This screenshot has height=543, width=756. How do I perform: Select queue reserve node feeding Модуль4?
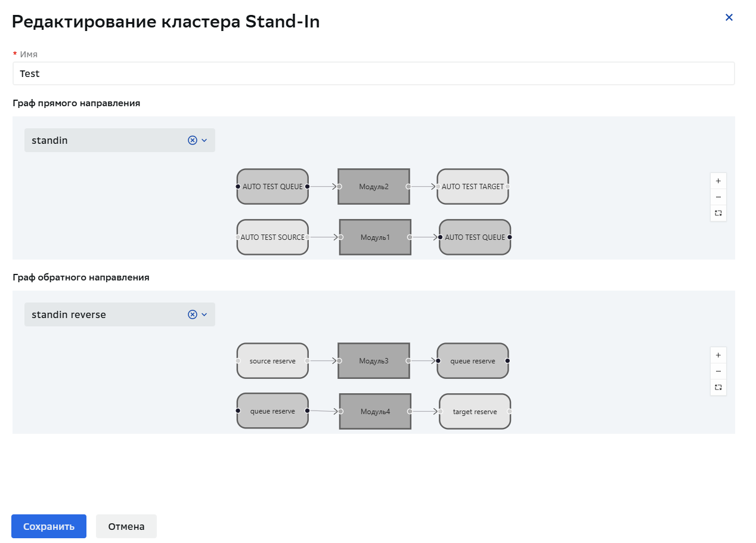tap(272, 411)
